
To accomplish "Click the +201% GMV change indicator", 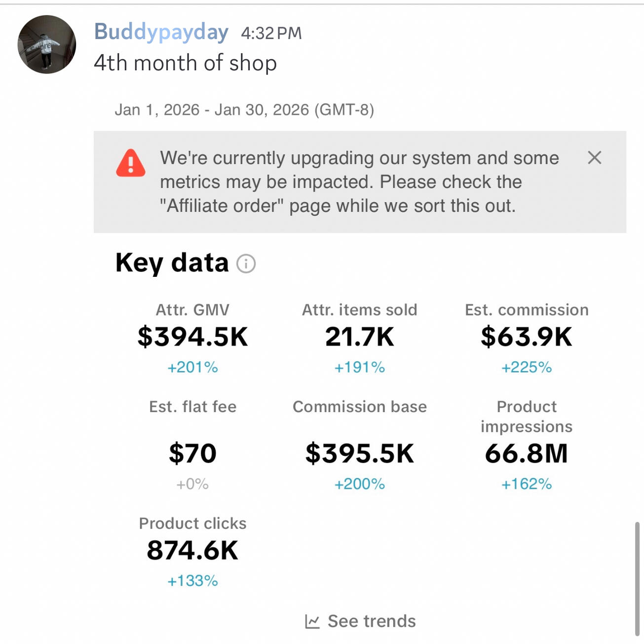I will coord(192,367).
